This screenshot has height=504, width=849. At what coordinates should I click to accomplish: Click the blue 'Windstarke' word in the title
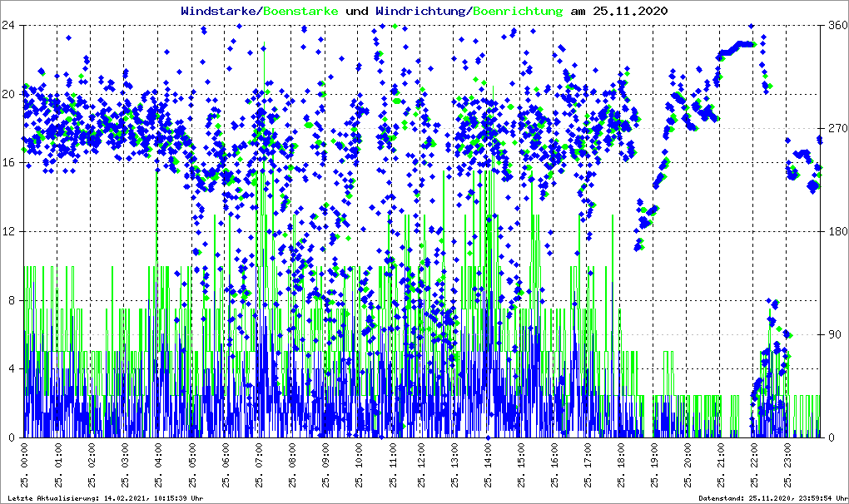pyautogui.click(x=220, y=12)
